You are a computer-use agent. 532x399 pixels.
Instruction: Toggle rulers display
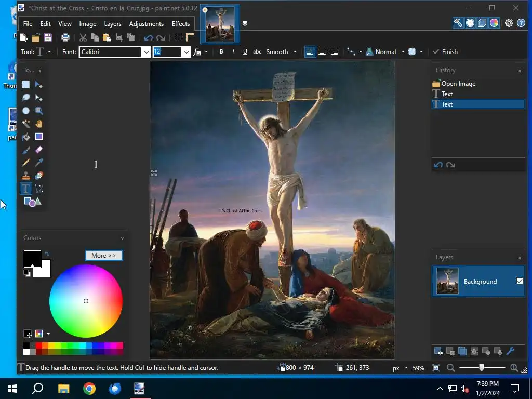tap(190, 37)
